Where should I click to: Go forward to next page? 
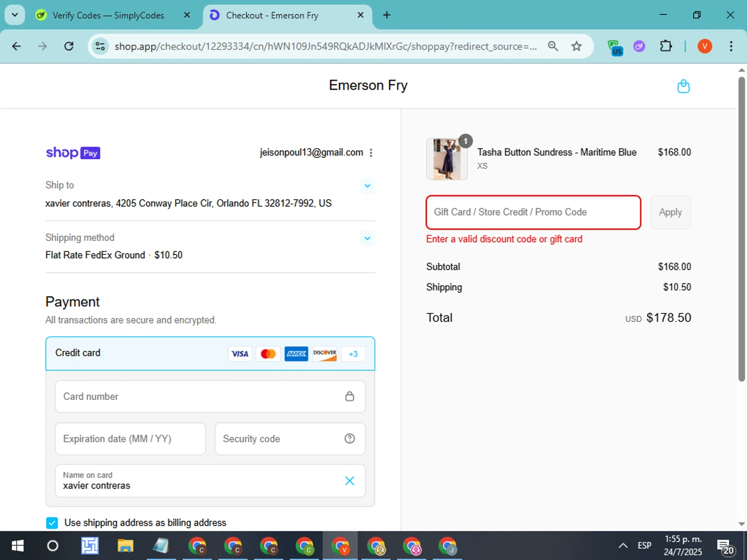point(42,46)
